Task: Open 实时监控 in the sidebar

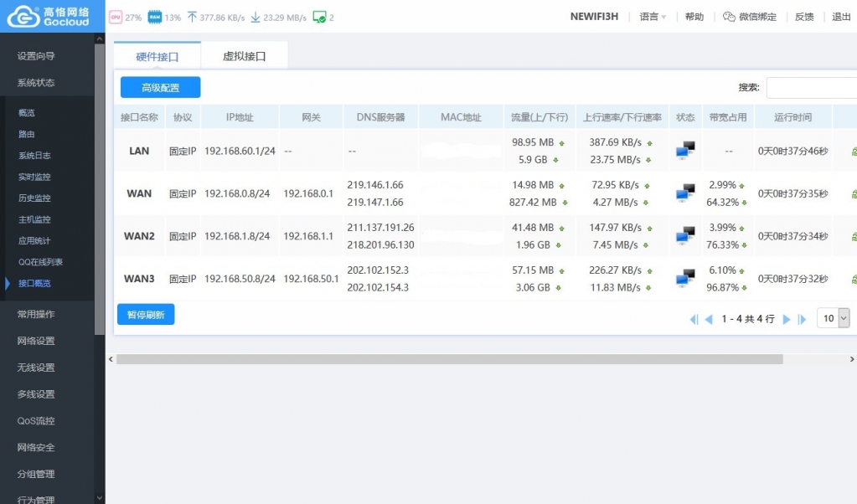Action: (x=34, y=177)
